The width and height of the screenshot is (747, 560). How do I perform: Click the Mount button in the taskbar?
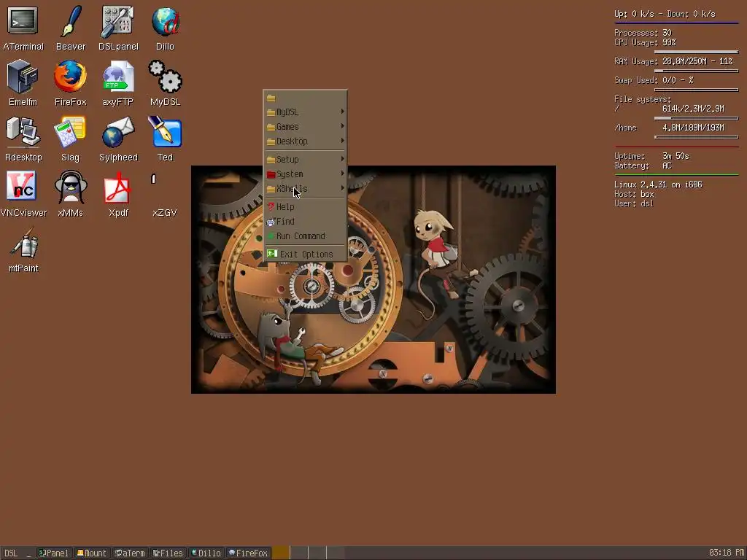(x=92, y=553)
